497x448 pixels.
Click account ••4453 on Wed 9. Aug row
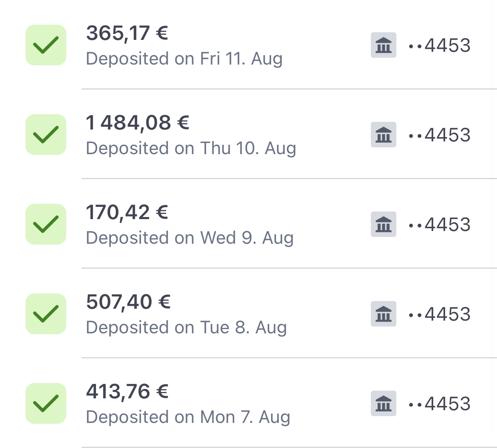tap(439, 224)
